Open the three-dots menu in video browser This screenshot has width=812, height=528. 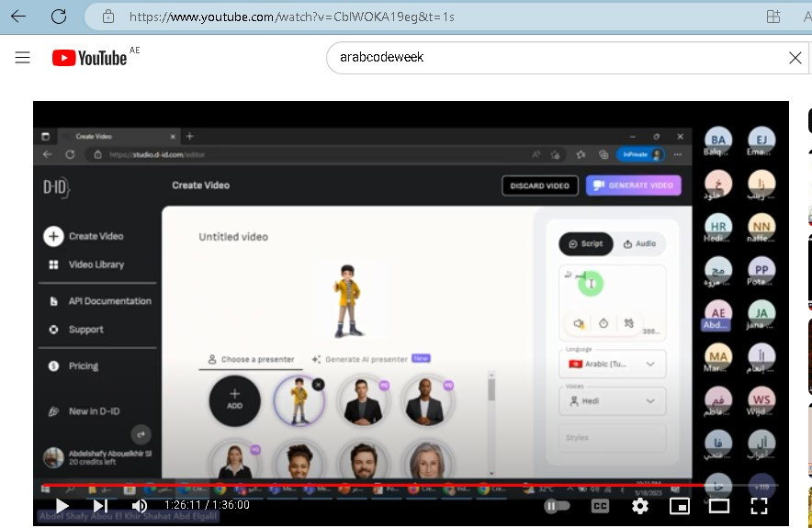pos(678,154)
